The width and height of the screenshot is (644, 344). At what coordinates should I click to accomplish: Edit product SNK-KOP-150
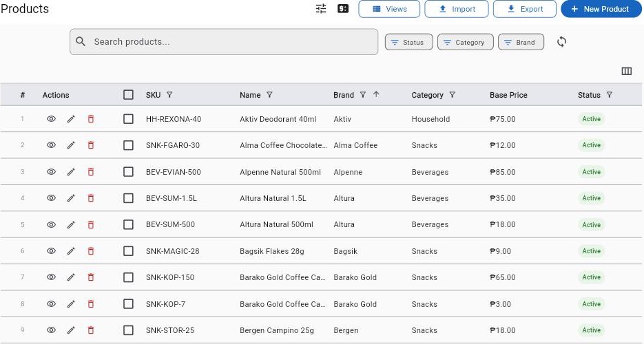tap(71, 277)
